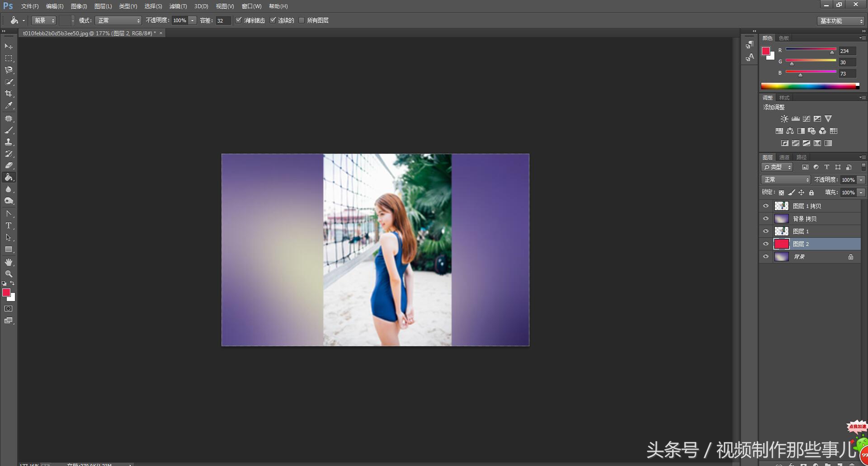
Task: Expand the 基本功能 workspace dropdown
Action: [x=841, y=21]
